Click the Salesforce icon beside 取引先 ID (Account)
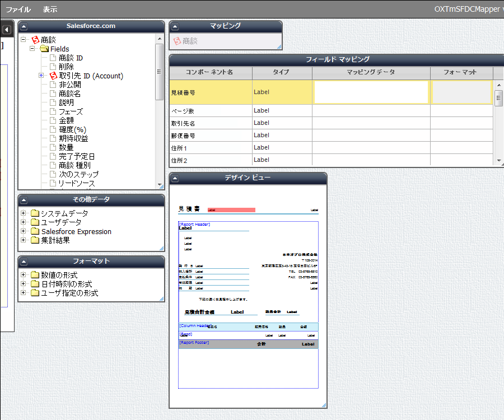 (x=54, y=76)
